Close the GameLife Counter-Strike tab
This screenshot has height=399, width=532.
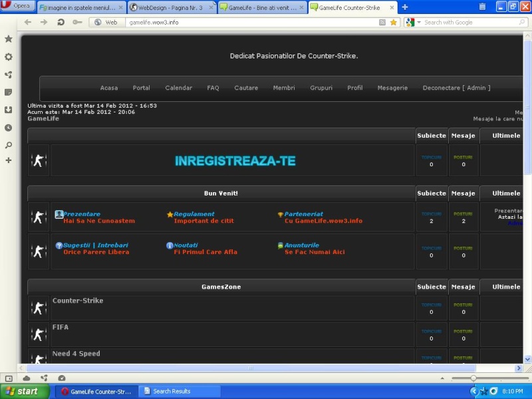click(392, 7)
